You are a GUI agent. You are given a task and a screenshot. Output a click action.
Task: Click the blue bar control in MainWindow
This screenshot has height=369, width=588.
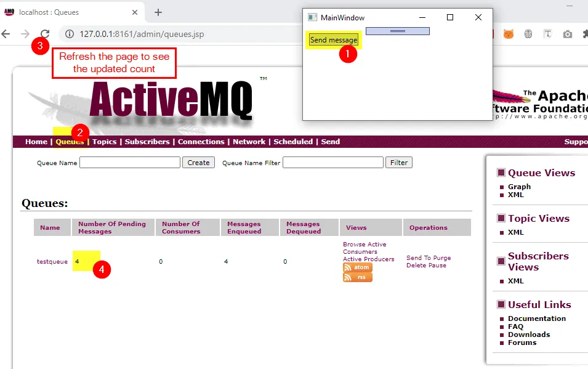(x=398, y=31)
